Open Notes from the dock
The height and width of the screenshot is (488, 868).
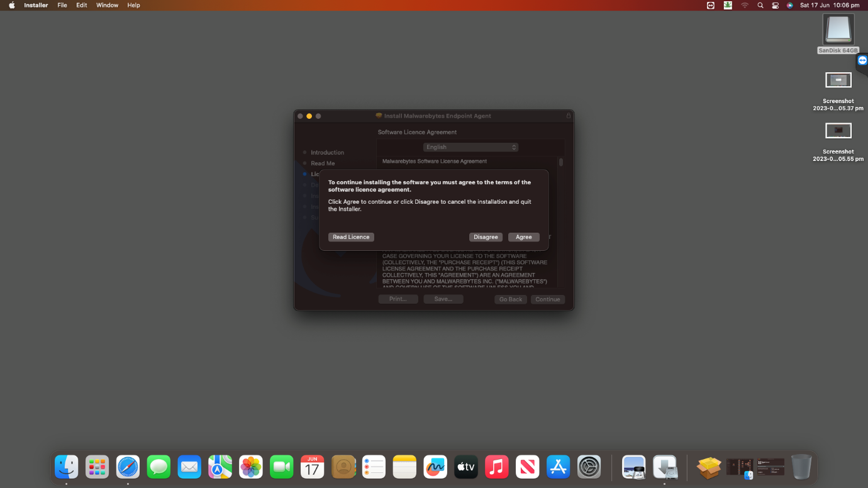click(x=404, y=467)
